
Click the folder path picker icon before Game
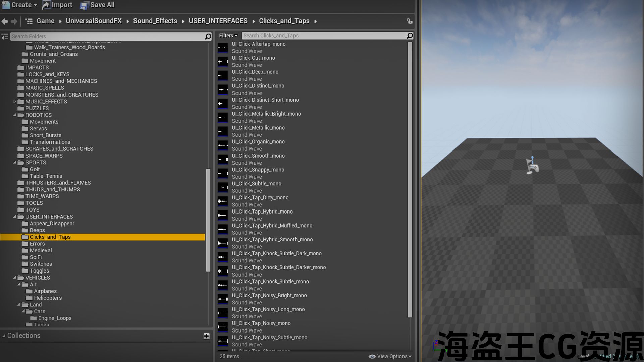29,21
